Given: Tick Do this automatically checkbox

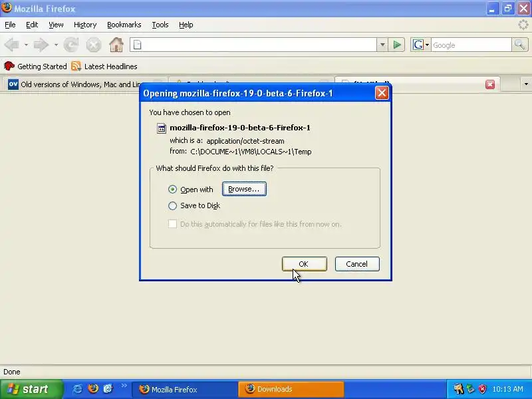Looking at the screenshot, I should click(x=172, y=224).
